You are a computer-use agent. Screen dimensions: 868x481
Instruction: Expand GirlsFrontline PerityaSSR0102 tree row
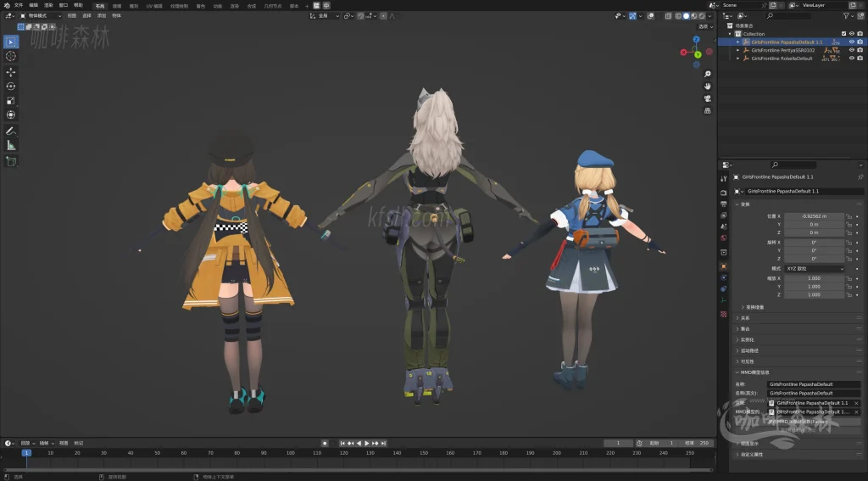737,50
